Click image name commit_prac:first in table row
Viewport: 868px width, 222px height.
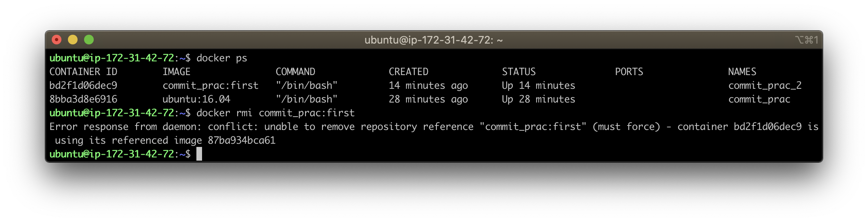coord(211,86)
